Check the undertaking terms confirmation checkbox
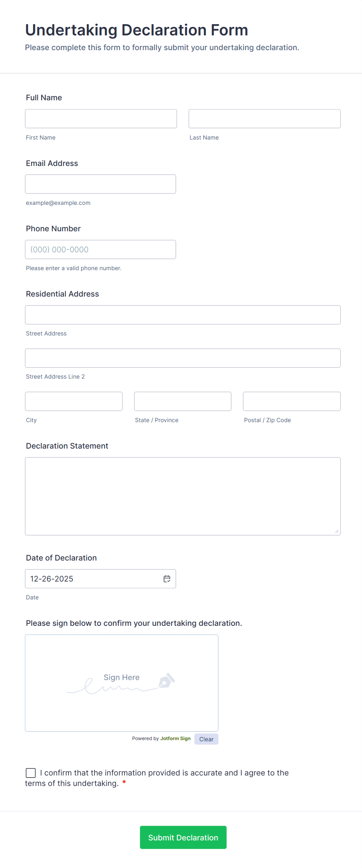This screenshot has width=362, height=868. tap(31, 773)
